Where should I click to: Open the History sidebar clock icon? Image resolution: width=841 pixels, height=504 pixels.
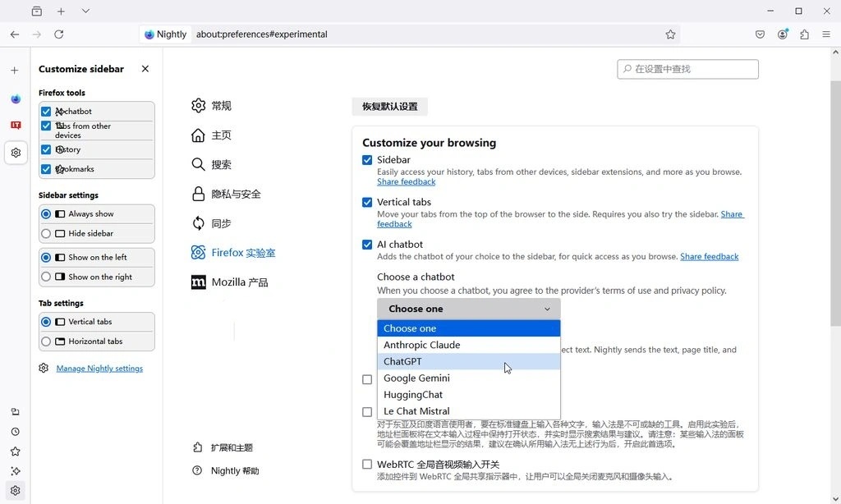pos(15,432)
